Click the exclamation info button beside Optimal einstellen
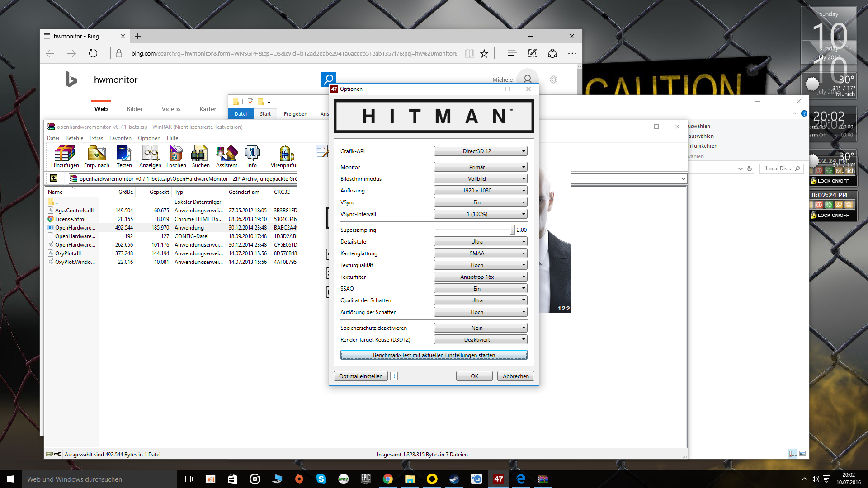The image size is (868, 488). pos(394,376)
